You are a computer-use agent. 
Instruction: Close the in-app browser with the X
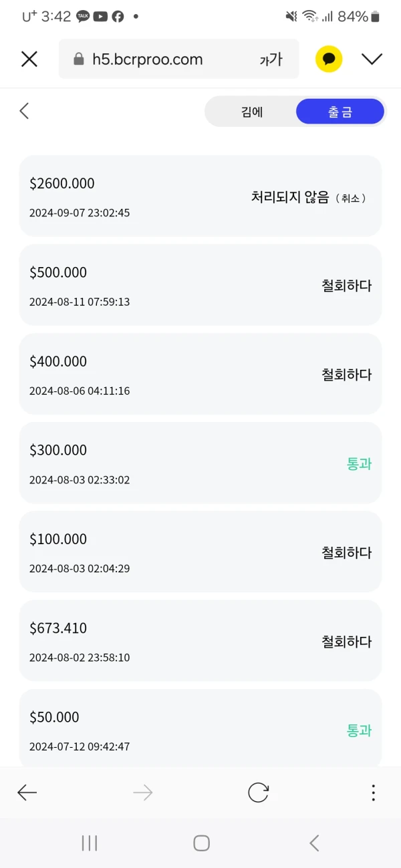pos(29,59)
